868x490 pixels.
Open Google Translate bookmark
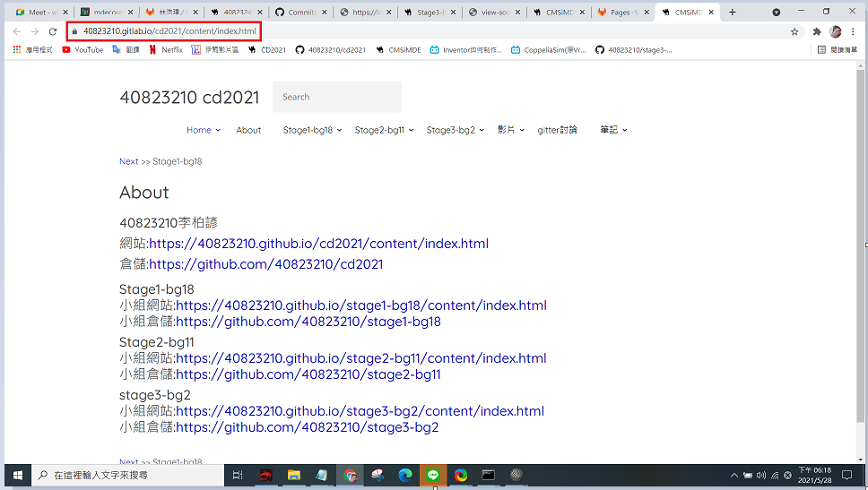pos(126,50)
